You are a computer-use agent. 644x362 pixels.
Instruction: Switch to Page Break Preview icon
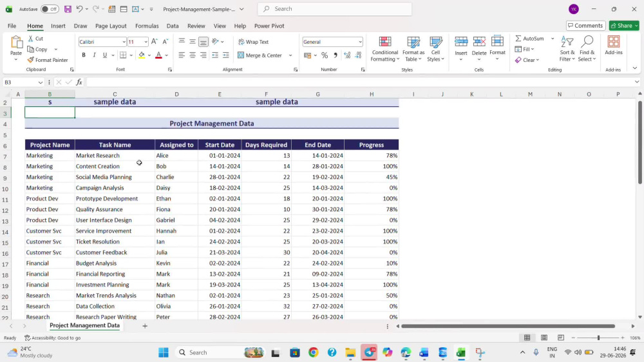561,338
